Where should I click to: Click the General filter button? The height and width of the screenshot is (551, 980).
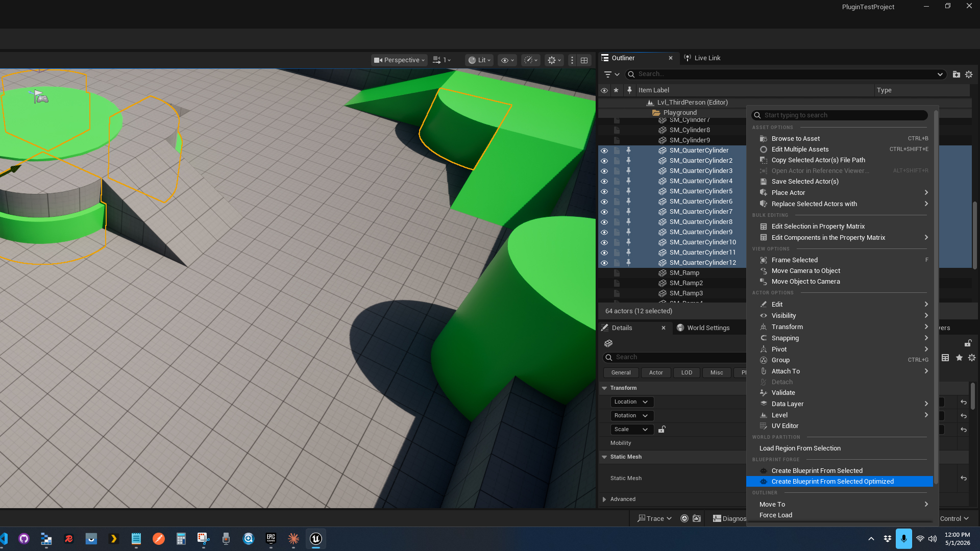621,373
